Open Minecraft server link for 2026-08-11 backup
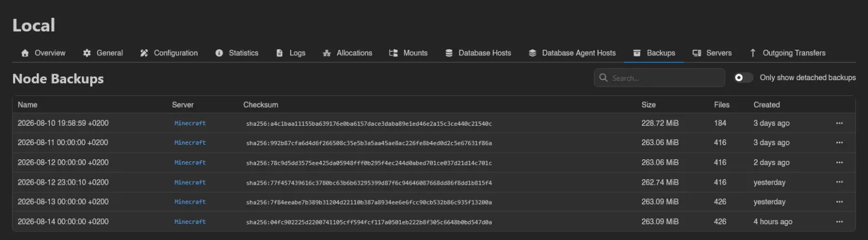The width and height of the screenshot is (868, 240). pos(190,143)
